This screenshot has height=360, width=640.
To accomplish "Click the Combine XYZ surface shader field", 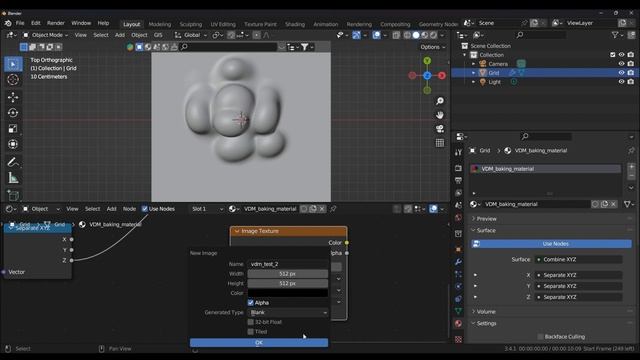I will (x=578, y=260).
